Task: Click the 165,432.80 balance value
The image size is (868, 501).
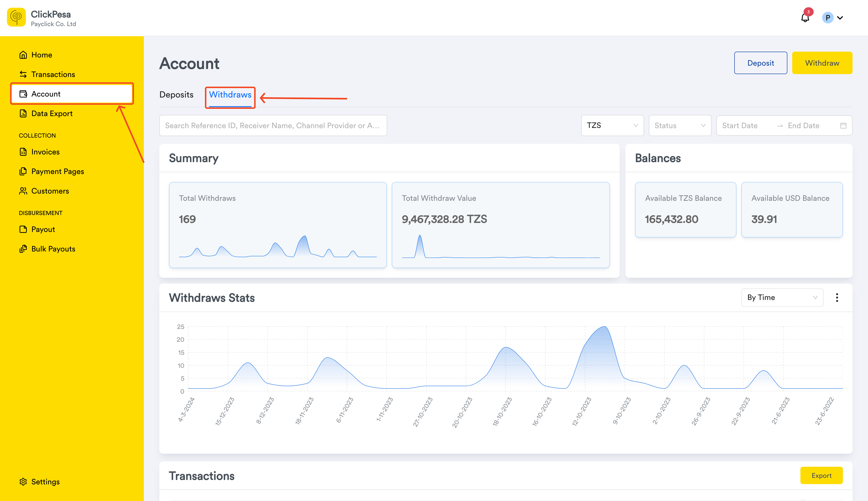Action: [x=671, y=219]
